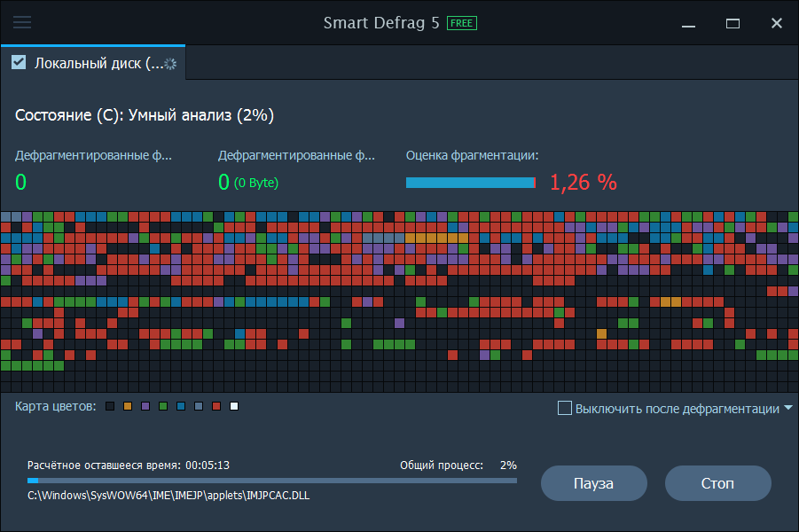Image resolution: width=799 pixels, height=532 pixels.
Task: Click the green FREE edition badge
Action: click(462, 23)
